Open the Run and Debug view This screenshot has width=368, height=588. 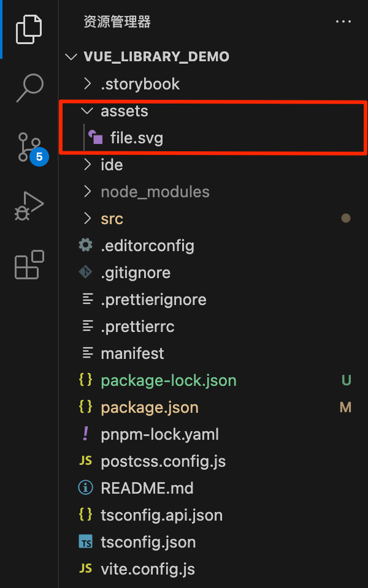click(x=29, y=206)
